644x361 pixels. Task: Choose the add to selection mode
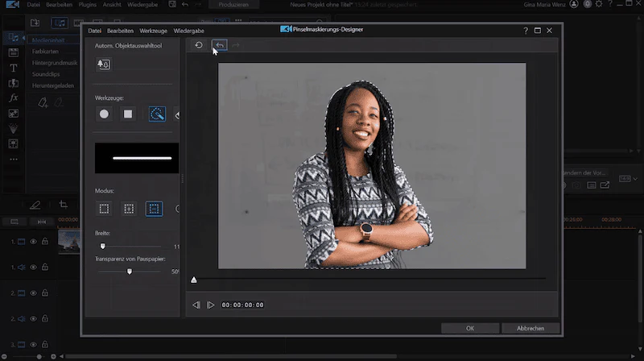coord(129,209)
